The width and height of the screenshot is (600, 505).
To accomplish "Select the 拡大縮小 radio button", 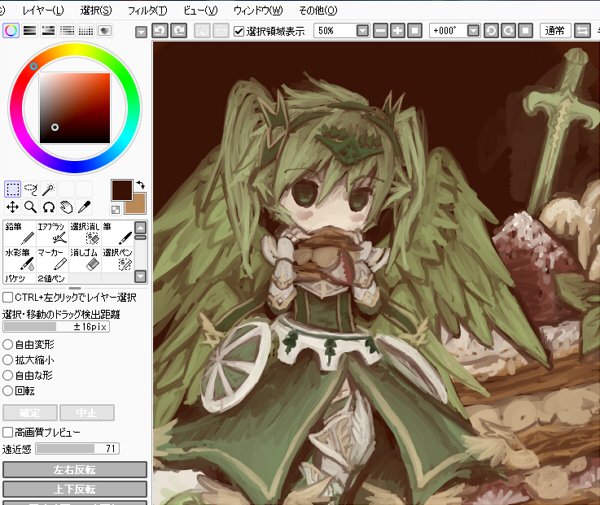I will click(x=8, y=360).
